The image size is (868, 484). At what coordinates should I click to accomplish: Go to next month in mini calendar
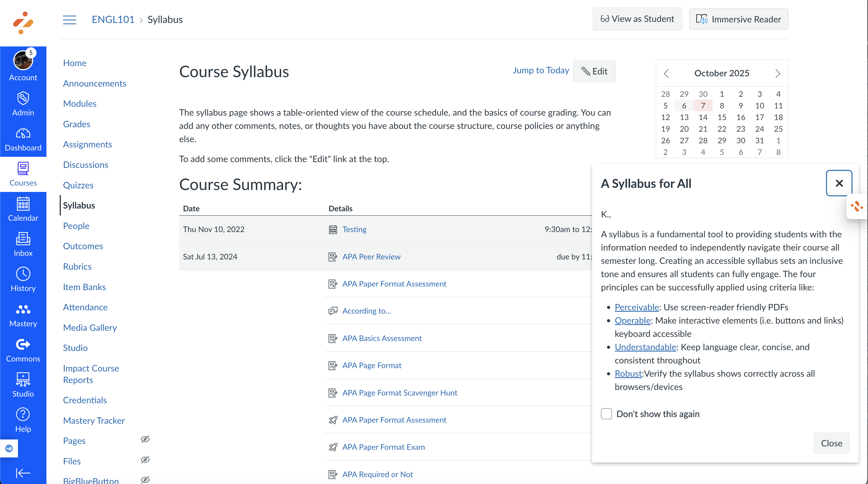tap(777, 74)
